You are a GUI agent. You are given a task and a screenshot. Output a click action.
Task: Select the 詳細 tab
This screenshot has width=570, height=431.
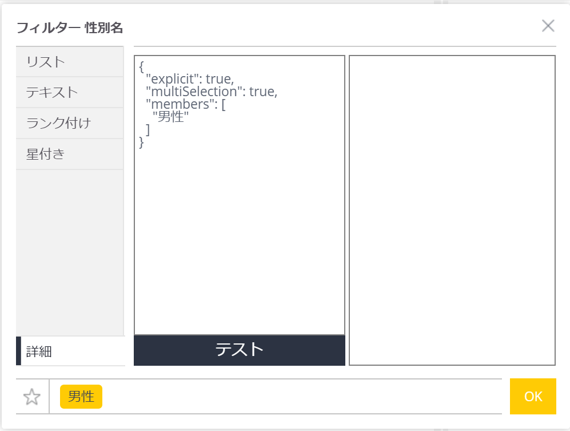(x=71, y=351)
